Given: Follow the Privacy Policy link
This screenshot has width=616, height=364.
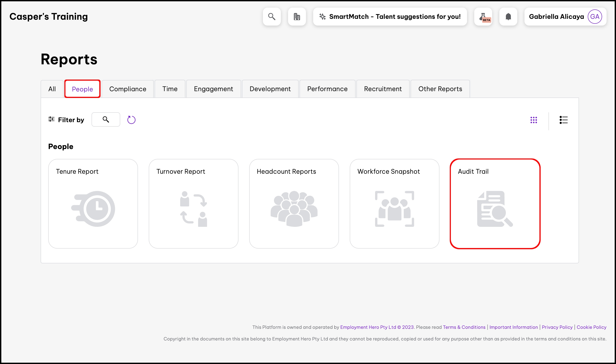Looking at the screenshot, I should pyautogui.click(x=557, y=327).
